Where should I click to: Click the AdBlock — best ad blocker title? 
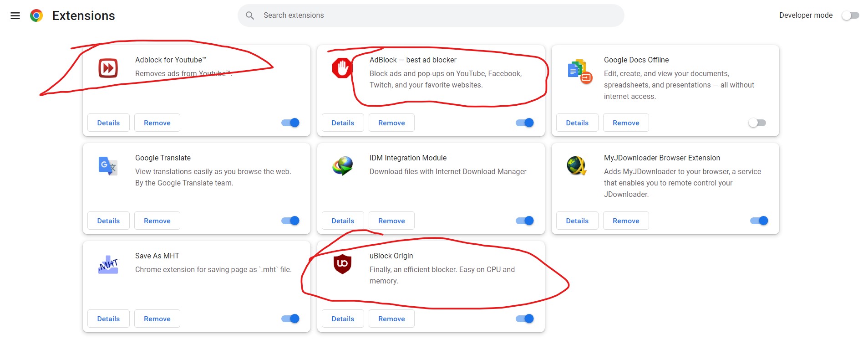[x=413, y=60]
